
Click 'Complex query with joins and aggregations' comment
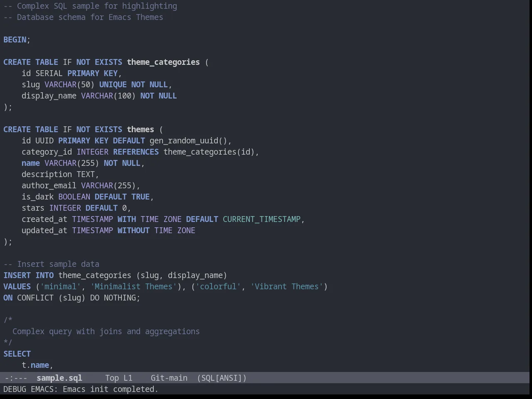pos(106,331)
